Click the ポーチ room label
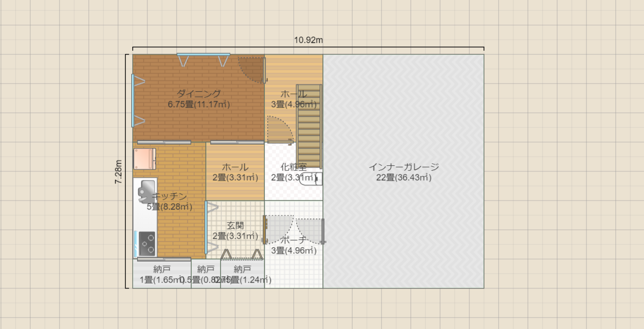Image resolution: width=644 pixels, height=329 pixels. 294,240
